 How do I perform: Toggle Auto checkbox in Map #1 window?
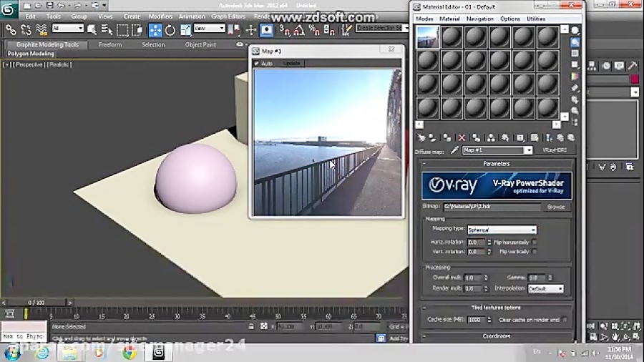pos(256,64)
